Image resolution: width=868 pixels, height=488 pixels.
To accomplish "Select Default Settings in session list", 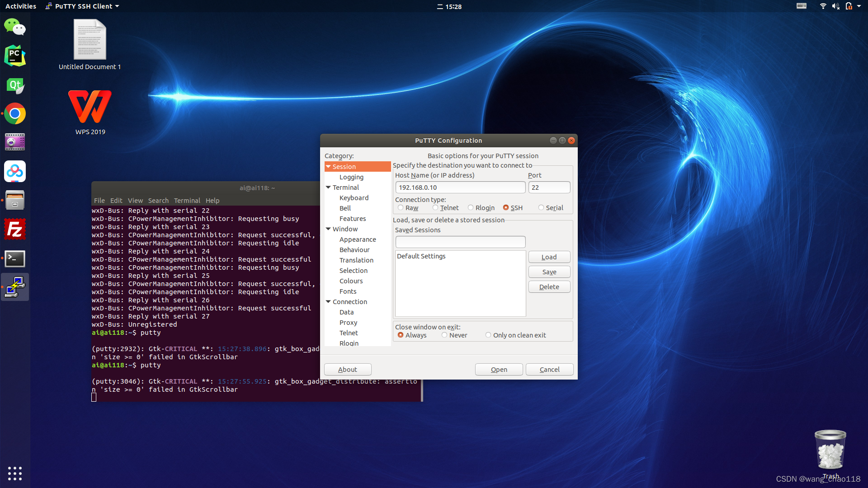I will click(x=460, y=256).
